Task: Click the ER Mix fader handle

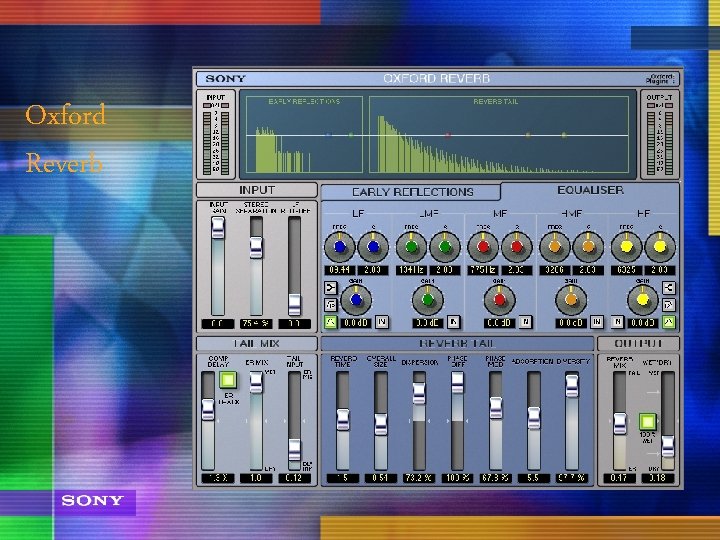Action: click(256, 382)
